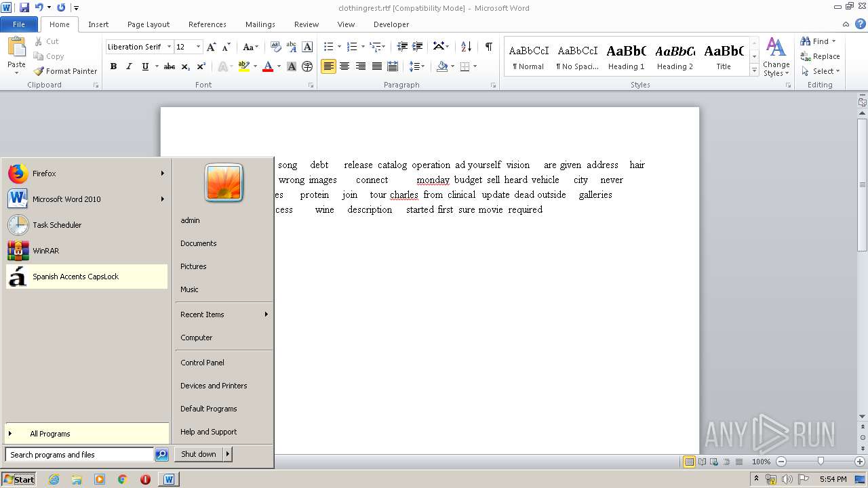Image resolution: width=868 pixels, height=488 pixels.
Task: Click Increase Indent icon
Action: [418, 46]
